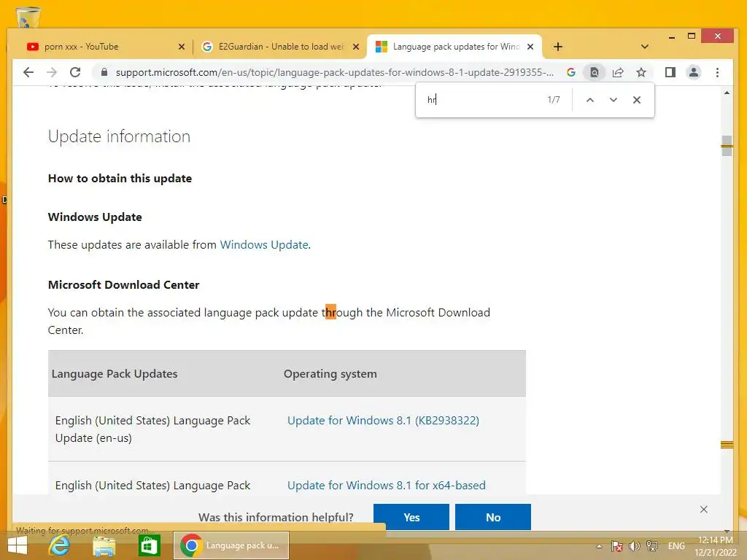
Task: Click the site lock icon in address bar
Action: point(104,72)
